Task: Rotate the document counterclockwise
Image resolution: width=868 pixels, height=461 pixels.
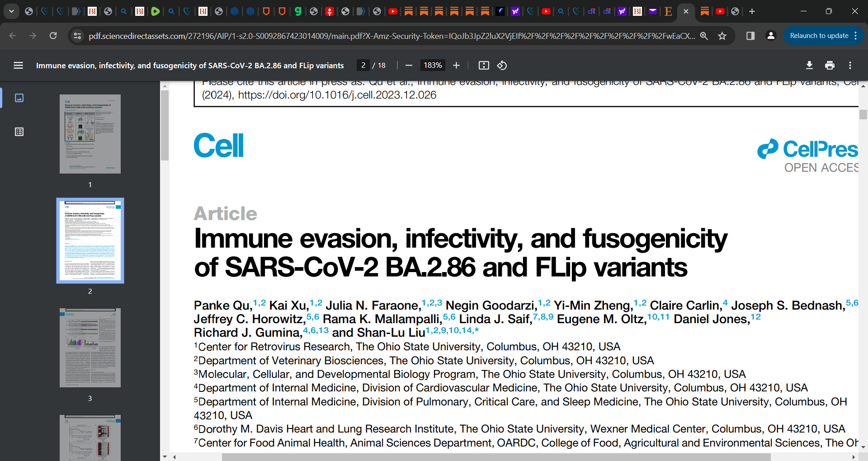Action: [502, 66]
